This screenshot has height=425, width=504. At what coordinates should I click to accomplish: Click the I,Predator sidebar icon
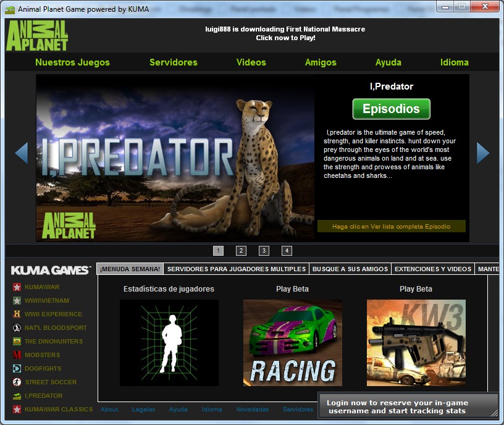(17, 396)
